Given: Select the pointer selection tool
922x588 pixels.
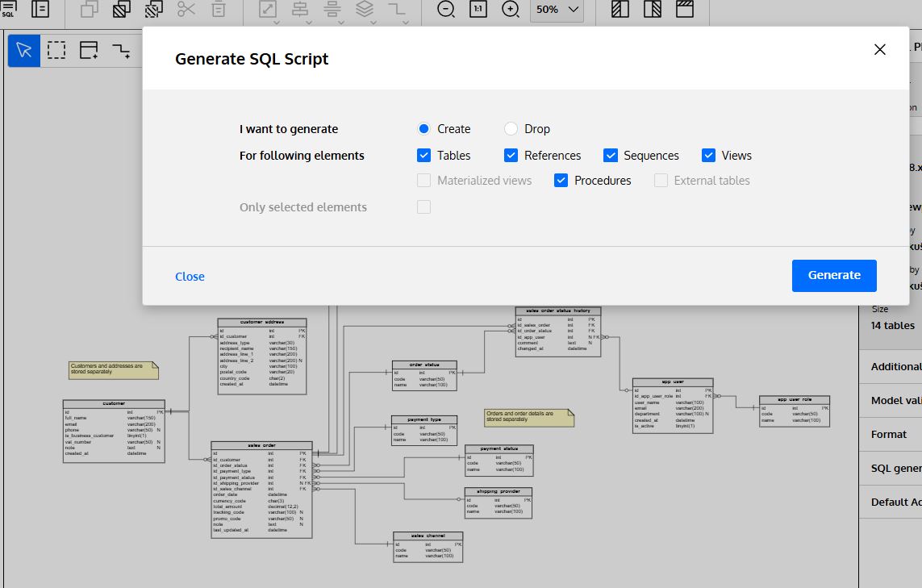Looking at the screenshot, I should pos(24,50).
